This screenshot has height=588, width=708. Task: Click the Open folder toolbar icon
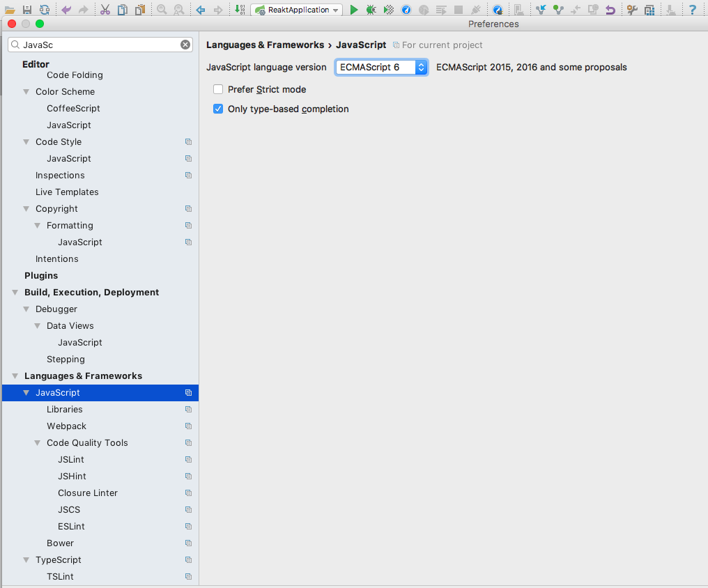point(10,10)
